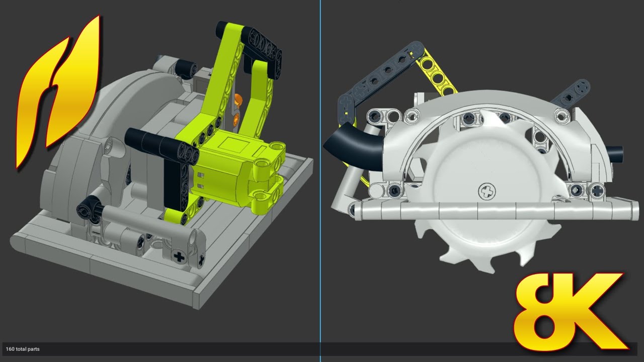Image resolution: width=644 pixels, height=362 pixels.
Task: Click the '160 total parts' status text
Action: pyautogui.click(x=23, y=349)
